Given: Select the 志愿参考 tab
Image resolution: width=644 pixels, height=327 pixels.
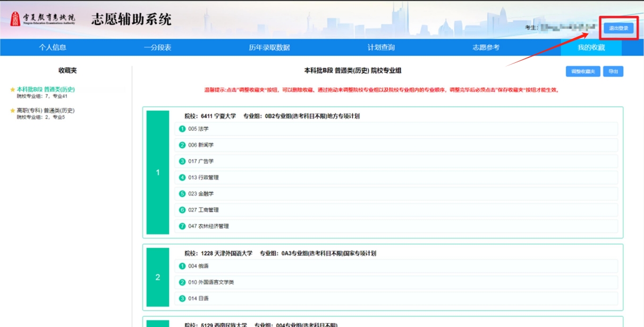Looking at the screenshot, I should (x=486, y=47).
